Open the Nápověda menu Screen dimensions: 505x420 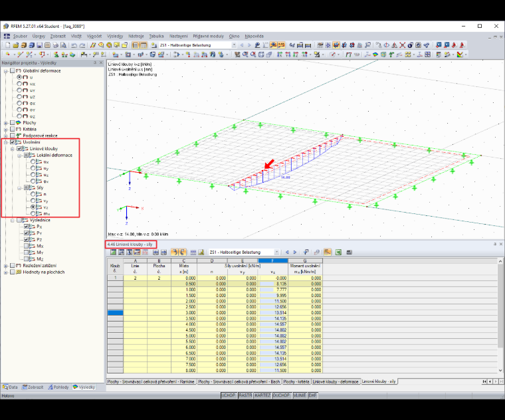254,36
